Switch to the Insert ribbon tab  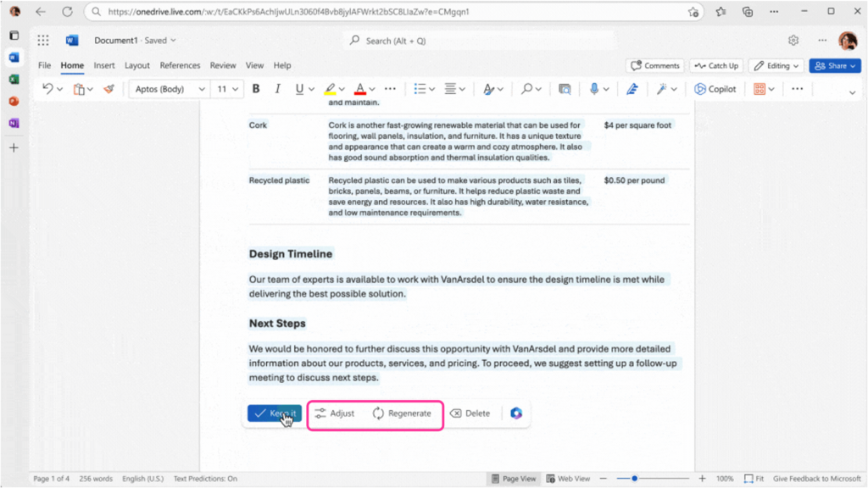103,65
